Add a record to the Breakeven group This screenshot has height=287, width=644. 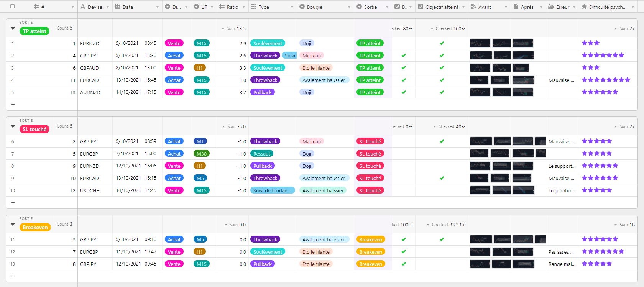pos(13,276)
